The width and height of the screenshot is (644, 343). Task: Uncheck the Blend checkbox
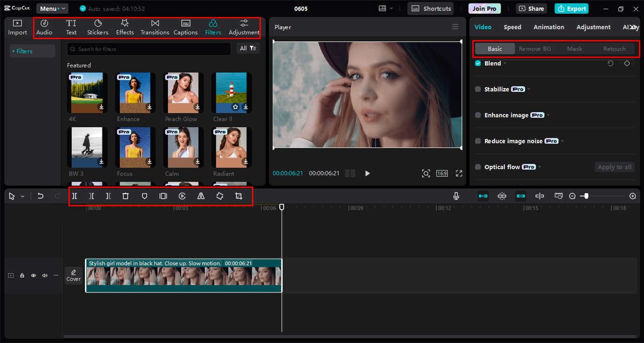(478, 63)
